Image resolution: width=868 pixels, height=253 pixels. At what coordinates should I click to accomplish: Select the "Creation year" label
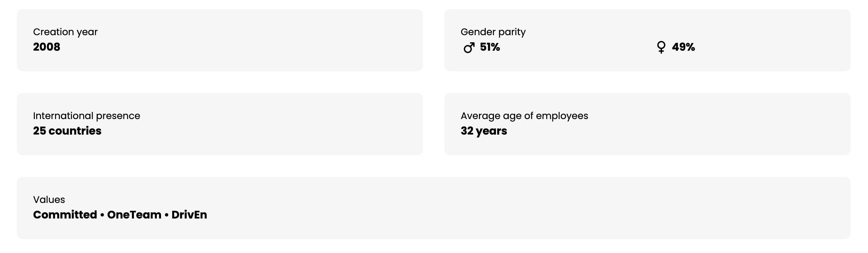point(65,32)
